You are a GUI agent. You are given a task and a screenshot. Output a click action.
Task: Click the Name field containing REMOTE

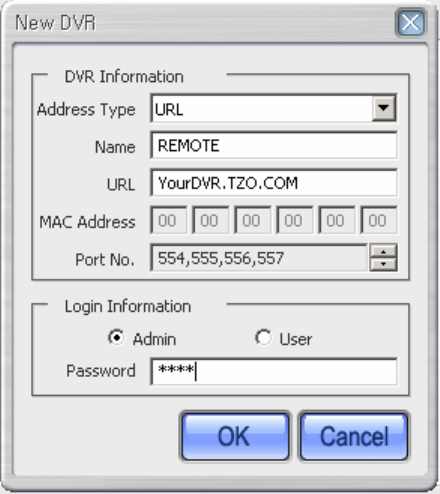pos(273,145)
